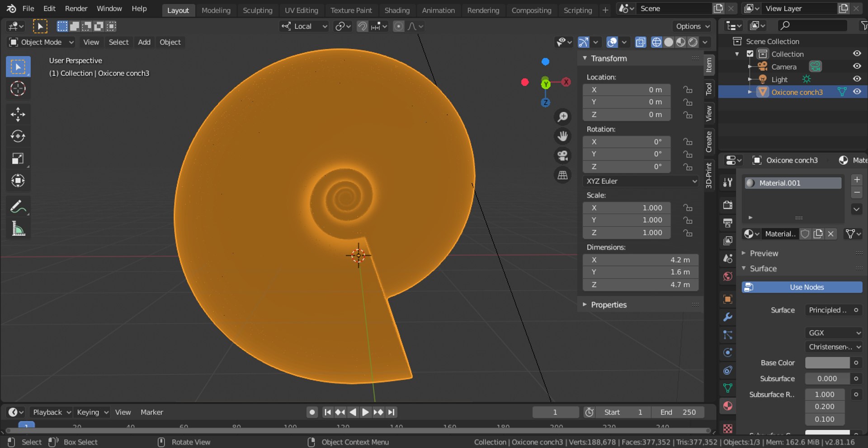Click the Base Color swatch

point(827,363)
